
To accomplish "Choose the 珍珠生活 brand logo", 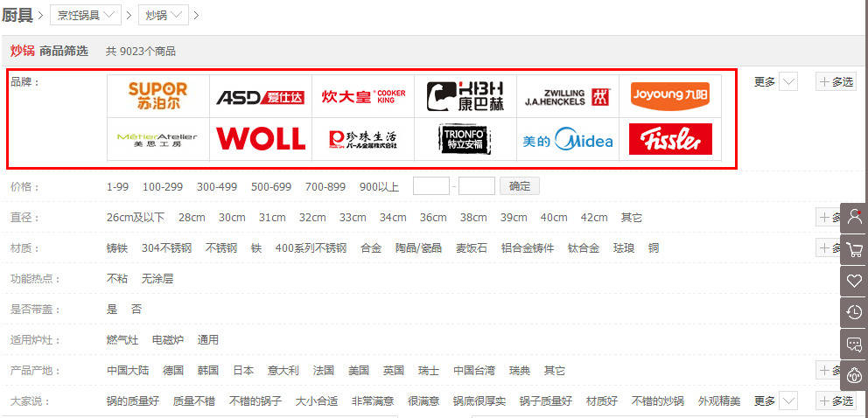I will click(x=363, y=139).
